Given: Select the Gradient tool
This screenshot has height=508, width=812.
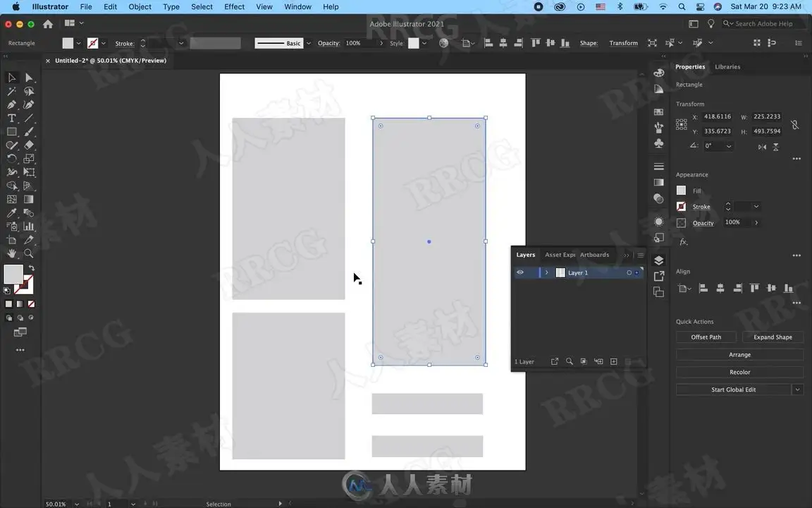Looking at the screenshot, I should coord(29,199).
